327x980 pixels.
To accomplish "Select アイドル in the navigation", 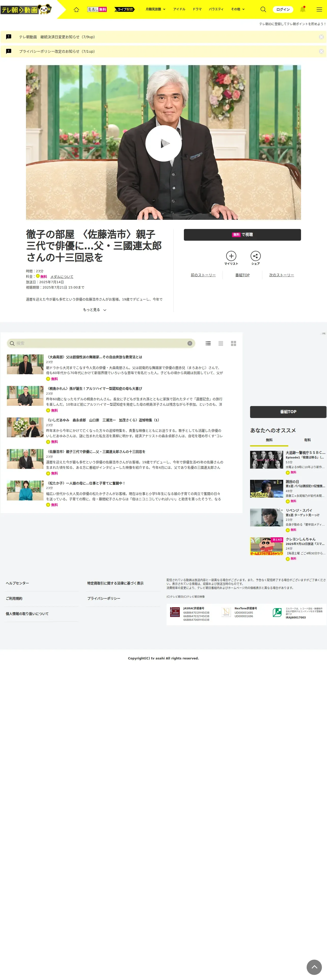I will pyautogui.click(x=179, y=9).
